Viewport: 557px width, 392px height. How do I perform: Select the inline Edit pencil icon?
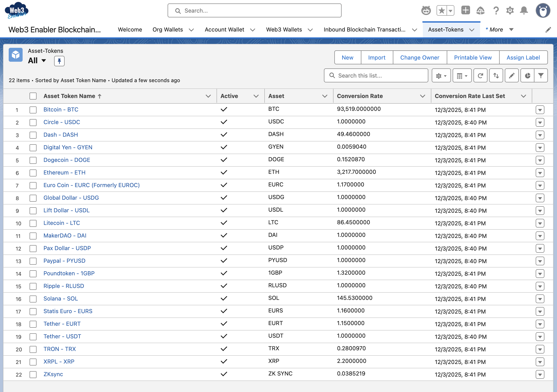pos(512,75)
